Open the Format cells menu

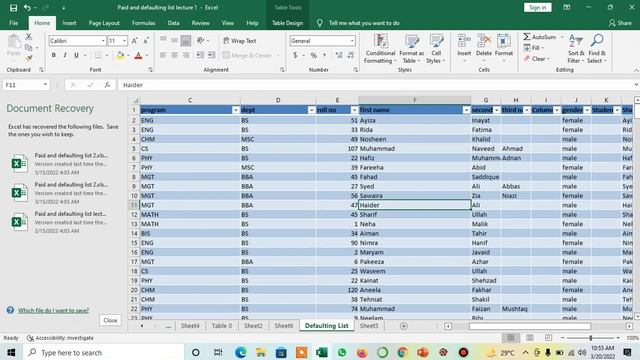pyautogui.click(x=504, y=48)
